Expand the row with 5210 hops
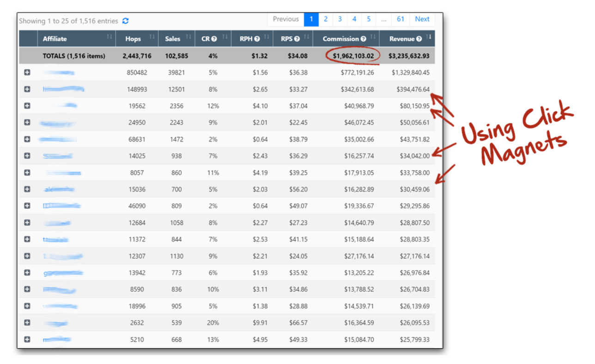 click(27, 339)
